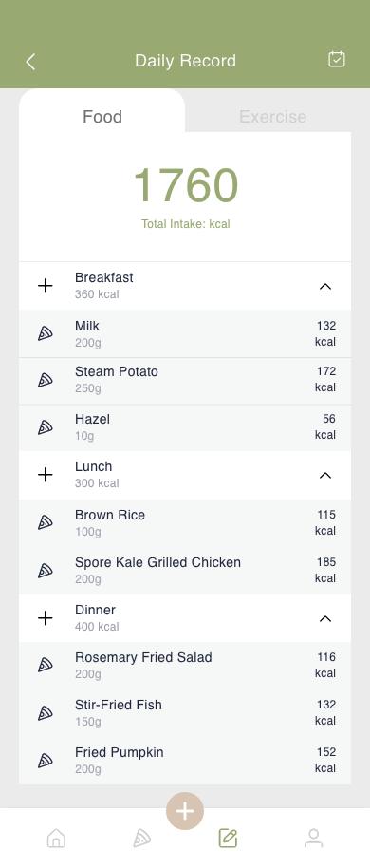Open the Spore Kale Grilled Chicken entry

point(185,570)
